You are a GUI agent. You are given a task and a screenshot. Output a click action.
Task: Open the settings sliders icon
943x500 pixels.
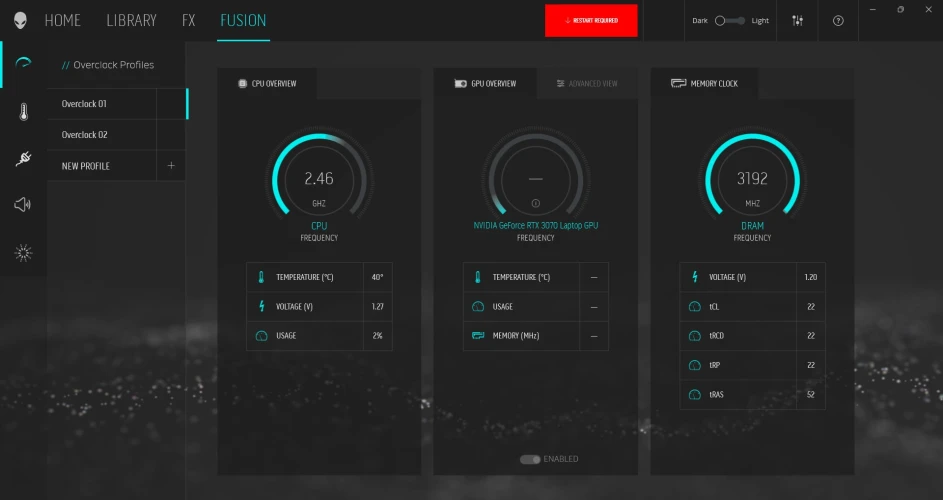797,21
